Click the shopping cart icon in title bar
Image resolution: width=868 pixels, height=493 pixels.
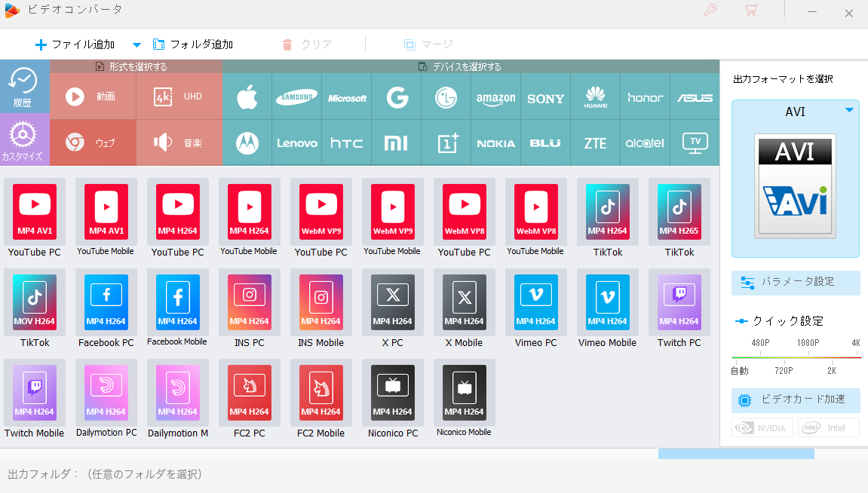point(751,11)
